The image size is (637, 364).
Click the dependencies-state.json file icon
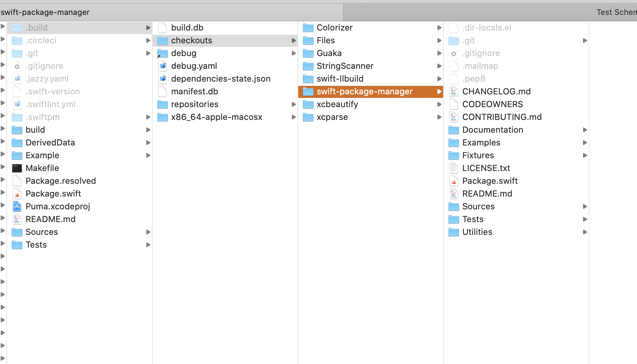point(163,79)
